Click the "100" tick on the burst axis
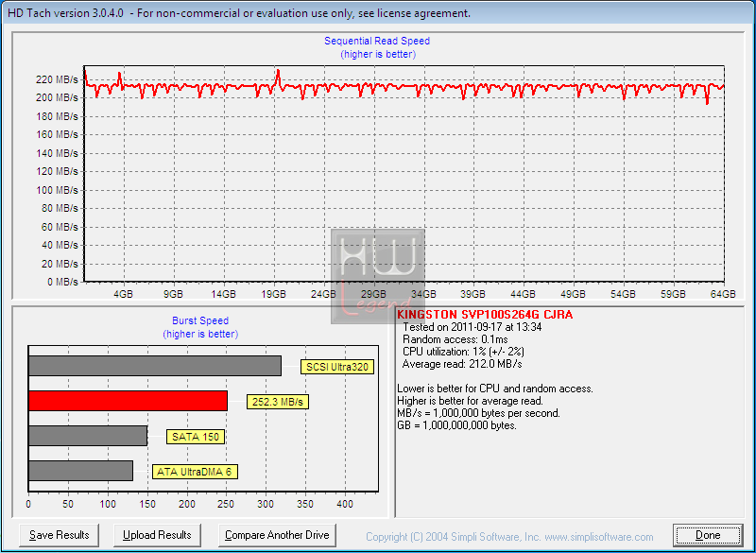The height and width of the screenshot is (553, 756). pos(108,504)
